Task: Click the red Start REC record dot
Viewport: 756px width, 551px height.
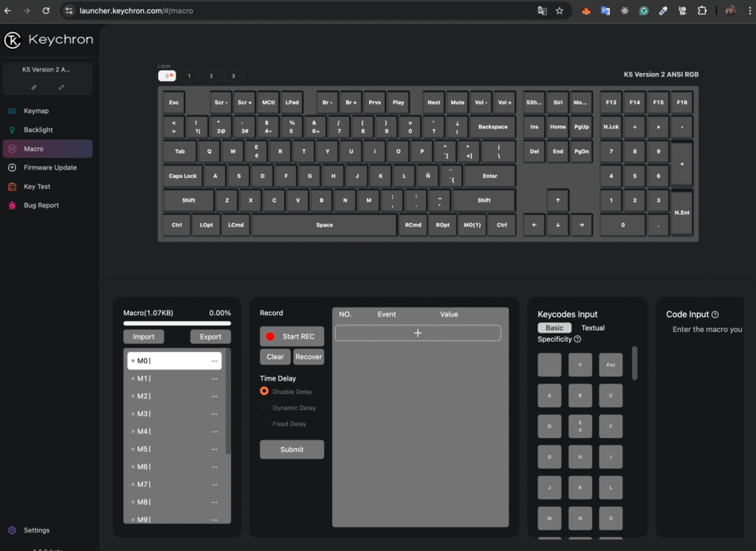Action: tap(270, 336)
